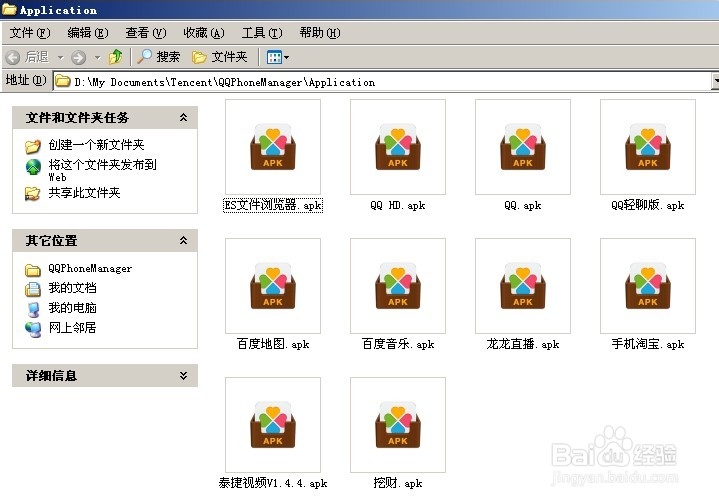
Task: Collapse the 其它位置 panel
Action: click(x=183, y=241)
